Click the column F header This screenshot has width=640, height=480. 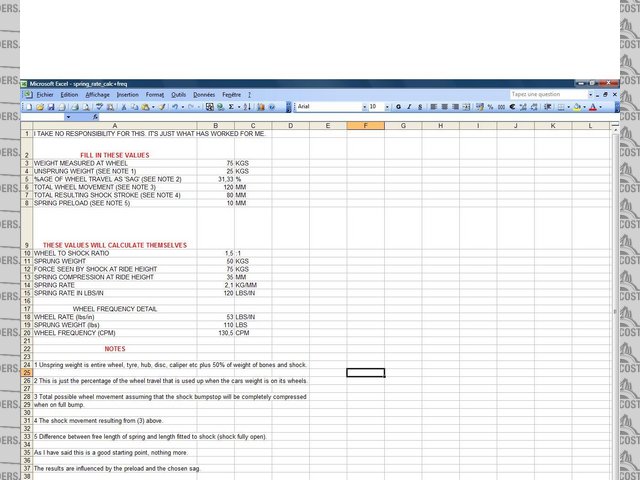(x=366, y=125)
